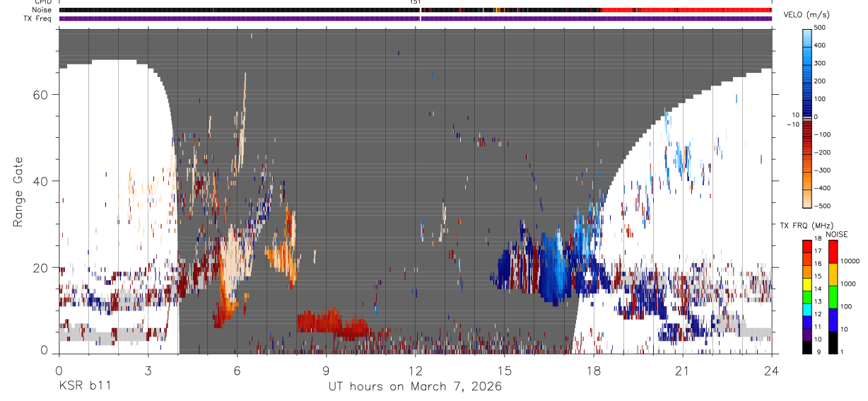Click the '10000' label in NOISE legend
Screen dimensions: 868x401
coord(850,261)
